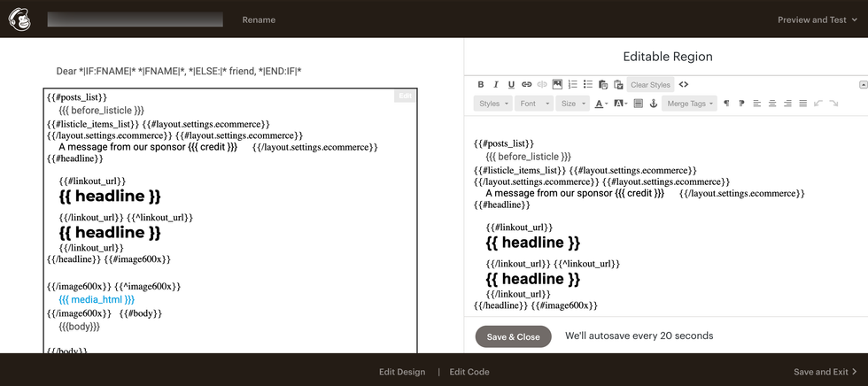Image resolution: width=868 pixels, height=386 pixels.
Task: Click {{{ before_listicle }}} in the preview
Action: click(x=101, y=111)
